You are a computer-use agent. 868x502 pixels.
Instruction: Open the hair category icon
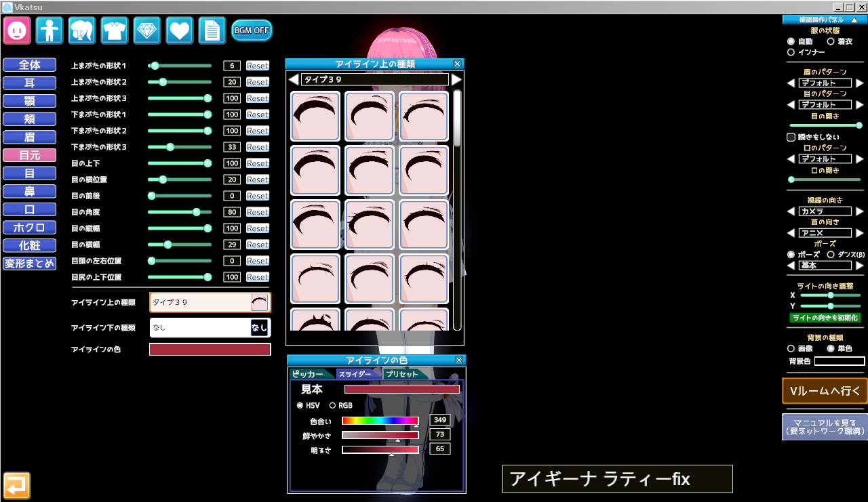pyautogui.click(x=82, y=30)
